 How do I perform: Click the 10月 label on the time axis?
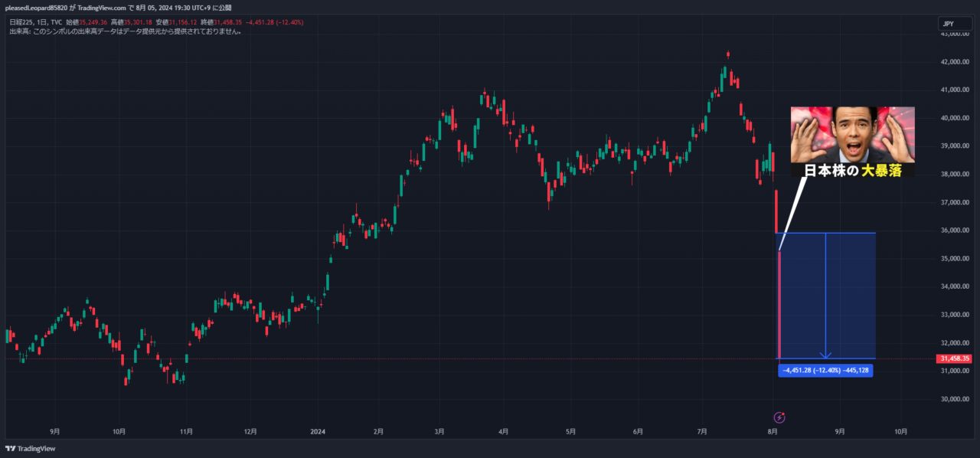118,431
